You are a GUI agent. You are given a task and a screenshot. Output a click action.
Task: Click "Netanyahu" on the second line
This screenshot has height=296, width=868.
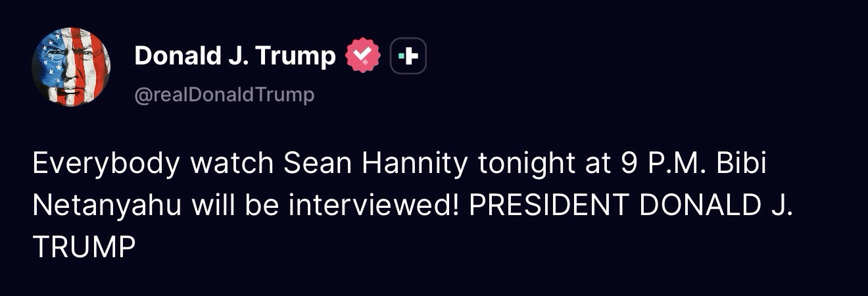[x=107, y=206]
